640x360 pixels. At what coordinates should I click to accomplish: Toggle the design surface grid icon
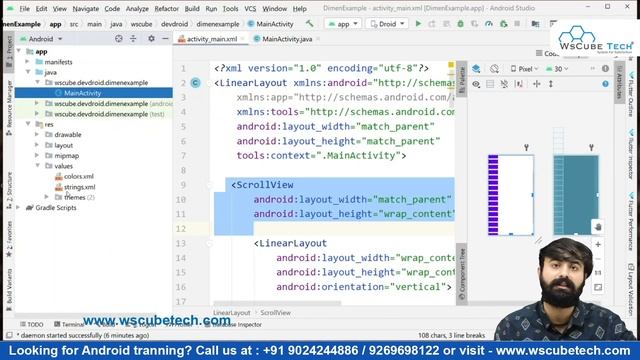[x=490, y=84]
